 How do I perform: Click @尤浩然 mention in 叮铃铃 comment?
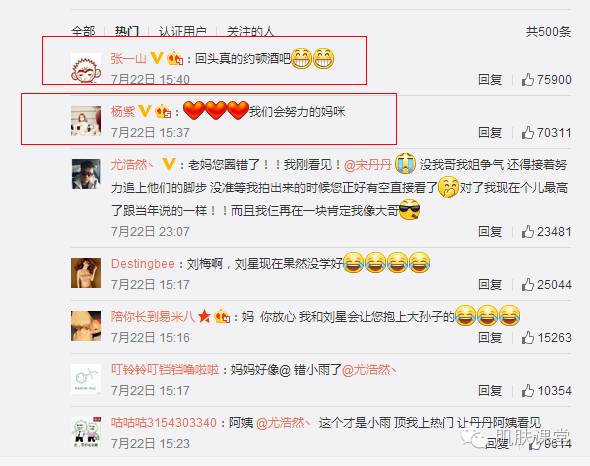369,370
